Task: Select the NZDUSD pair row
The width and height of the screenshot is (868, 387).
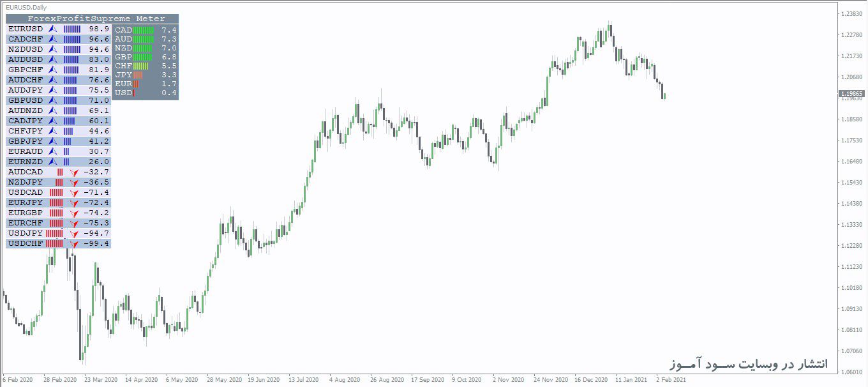Action: click(59, 49)
